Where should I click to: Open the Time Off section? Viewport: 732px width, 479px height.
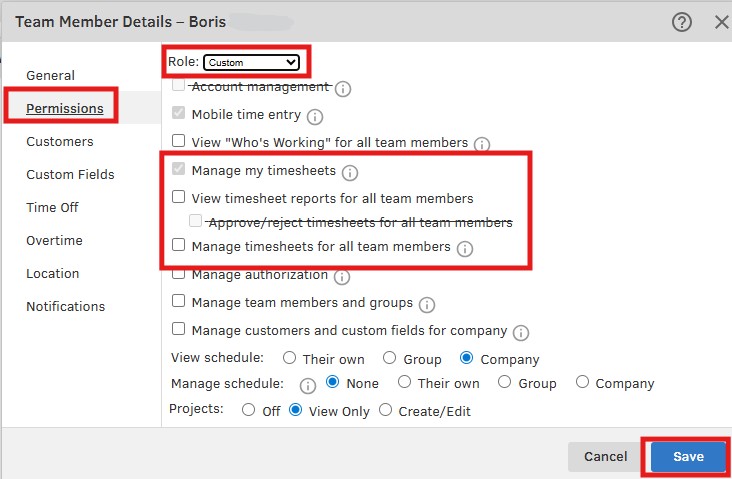[x=52, y=208]
